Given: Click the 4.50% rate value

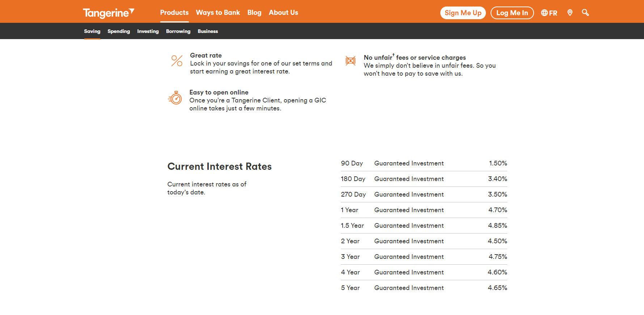Looking at the screenshot, I should coord(497,241).
